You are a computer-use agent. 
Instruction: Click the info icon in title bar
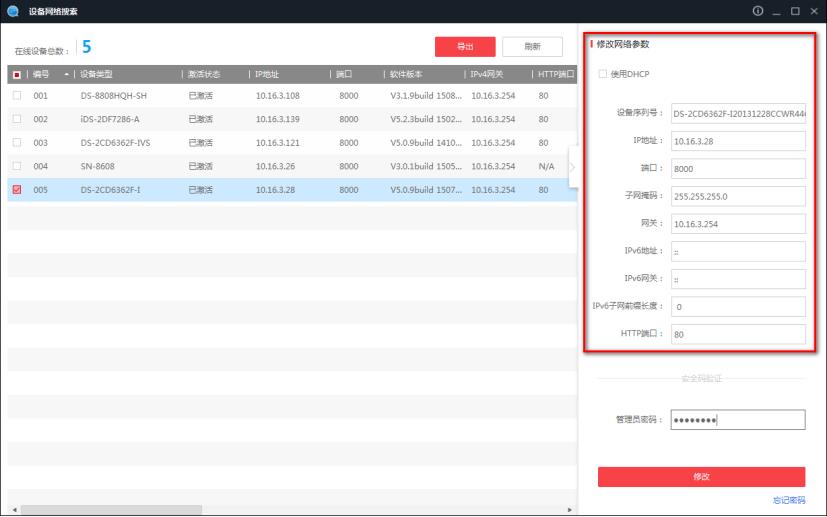pos(759,11)
